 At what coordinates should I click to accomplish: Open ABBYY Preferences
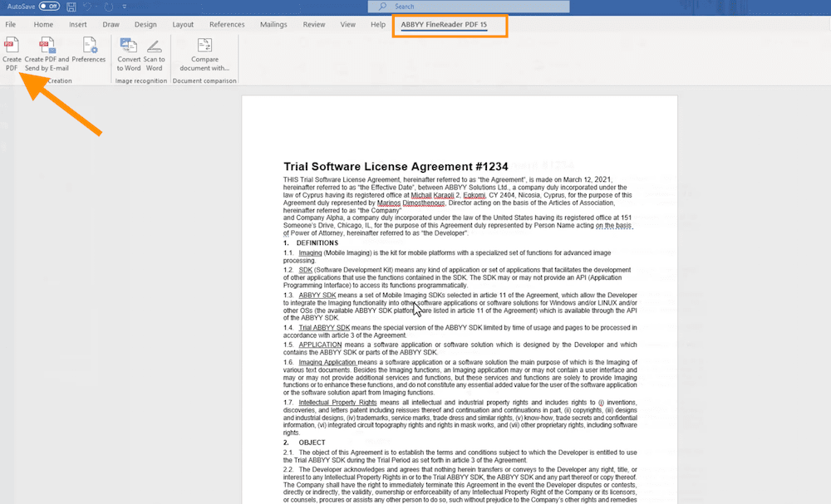tap(89, 51)
